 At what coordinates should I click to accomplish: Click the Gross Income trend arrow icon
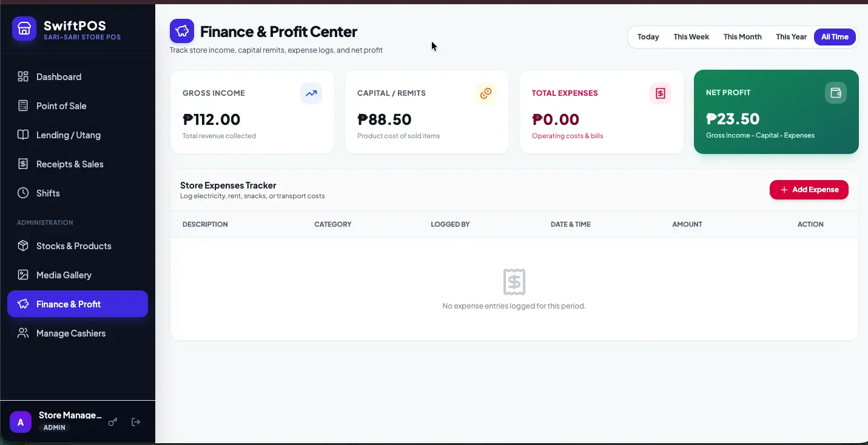coord(311,93)
